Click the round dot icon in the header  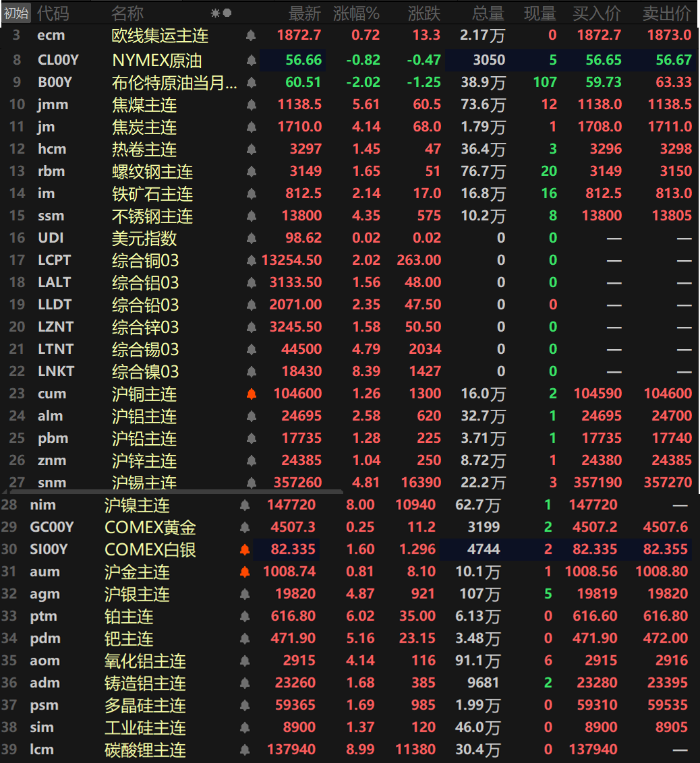pos(227,13)
